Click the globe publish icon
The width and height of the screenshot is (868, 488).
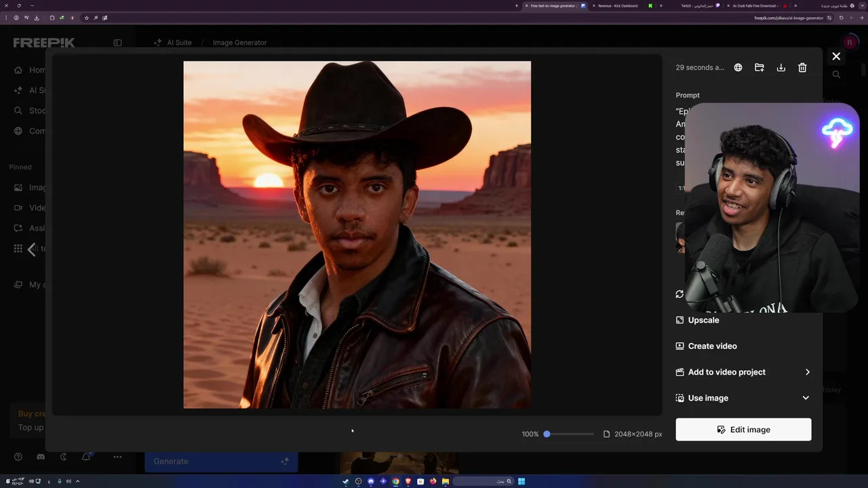coord(738,68)
